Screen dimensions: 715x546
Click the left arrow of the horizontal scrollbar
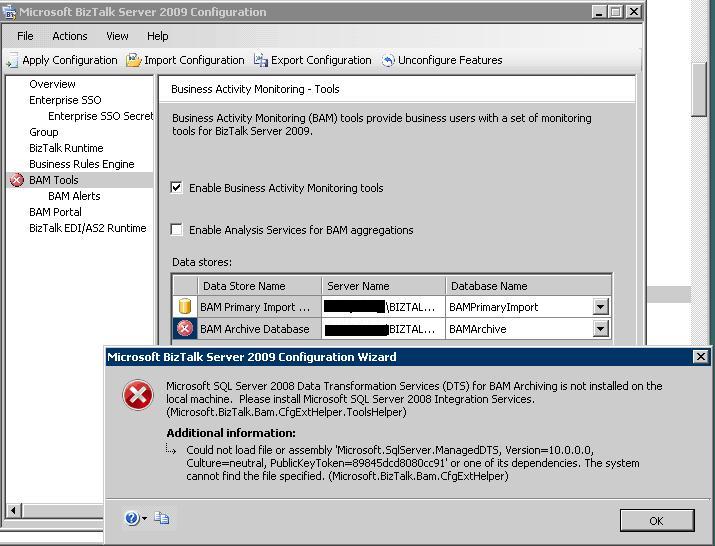click(14, 510)
